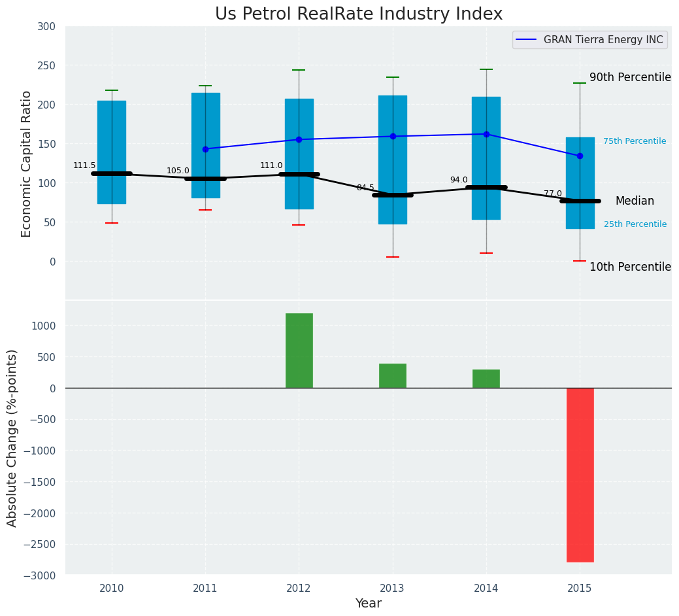The image size is (679, 616).
Task: Click the 75th Percentile annotation
Action: point(635,141)
